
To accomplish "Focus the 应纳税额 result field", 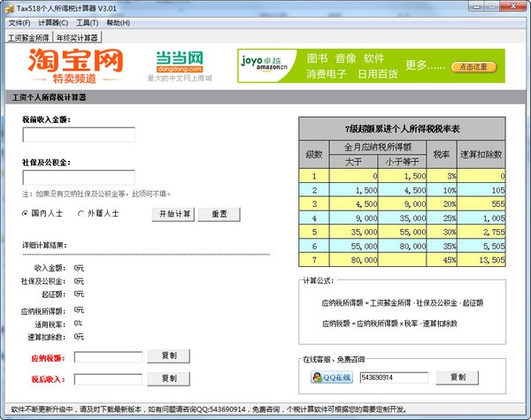I will (108, 357).
